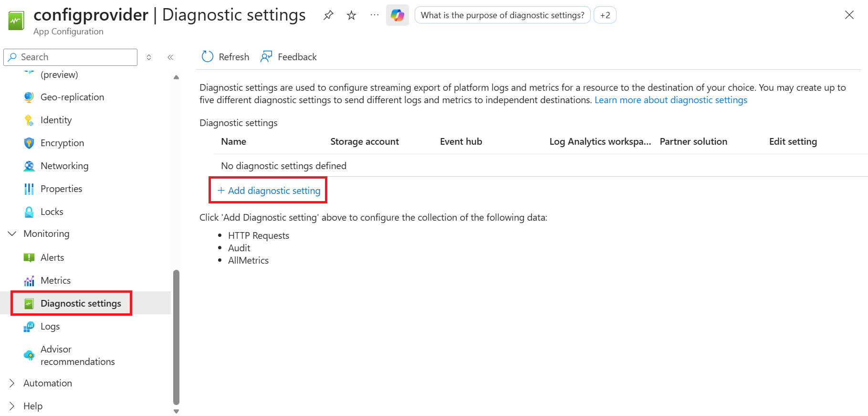
Task: Open Geo-replication in the sidebar
Action: coord(72,97)
